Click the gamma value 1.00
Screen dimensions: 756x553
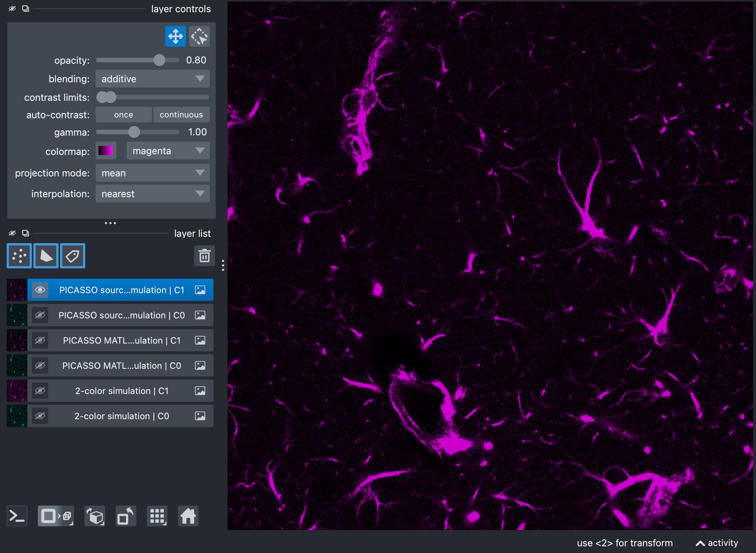pos(197,132)
